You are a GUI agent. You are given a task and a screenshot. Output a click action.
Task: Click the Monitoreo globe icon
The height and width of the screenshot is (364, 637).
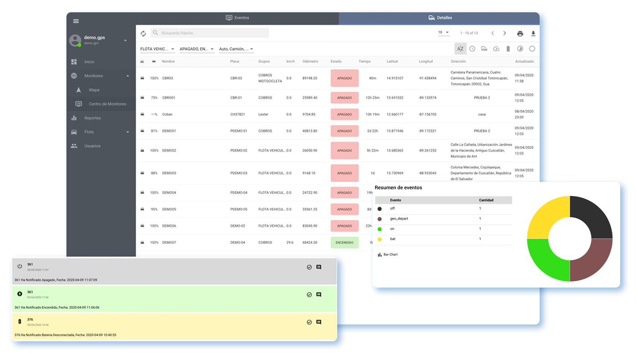(74, 76)
